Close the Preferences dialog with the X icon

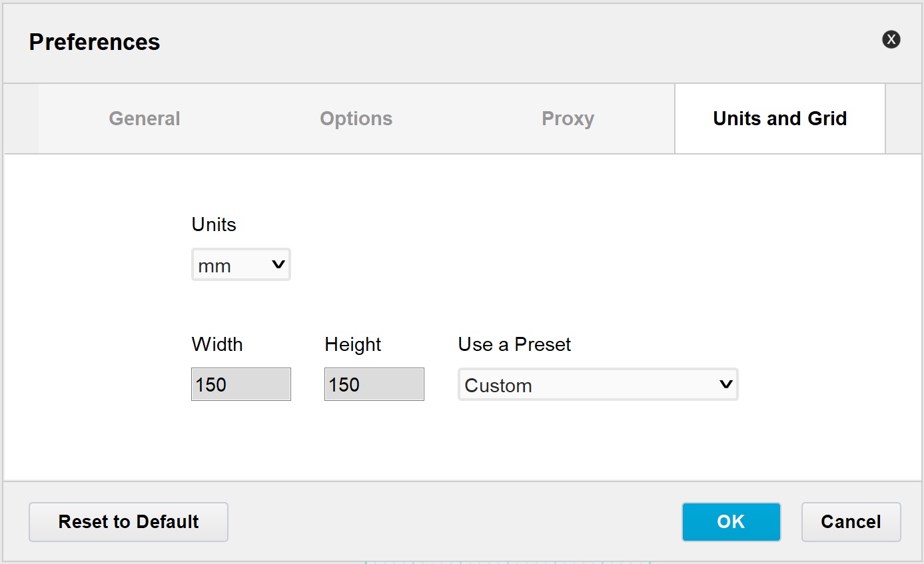pos(891,39)
